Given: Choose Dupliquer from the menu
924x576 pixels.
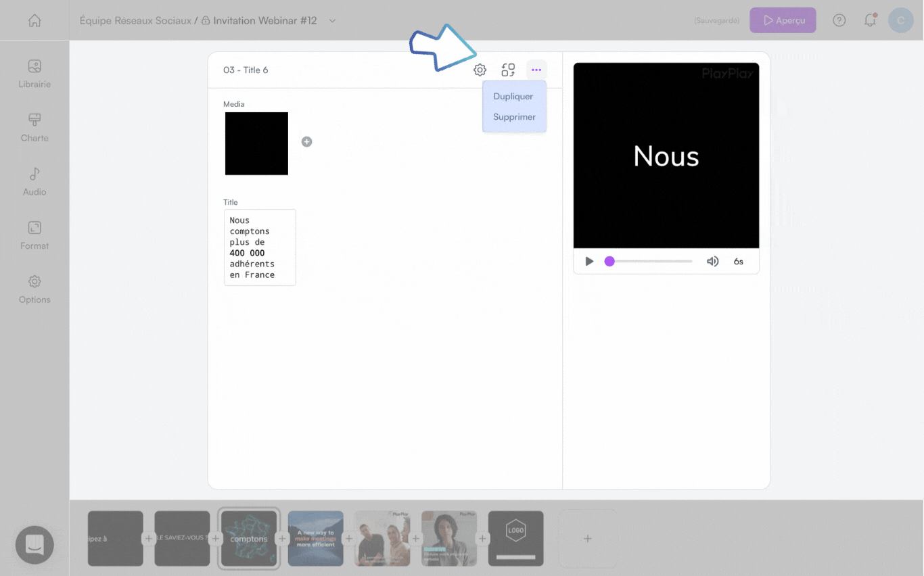Looking at the screenshot, I should point(513,96).
